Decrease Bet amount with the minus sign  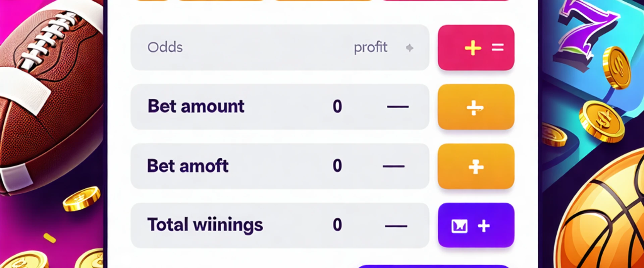[x=397, y=107]
